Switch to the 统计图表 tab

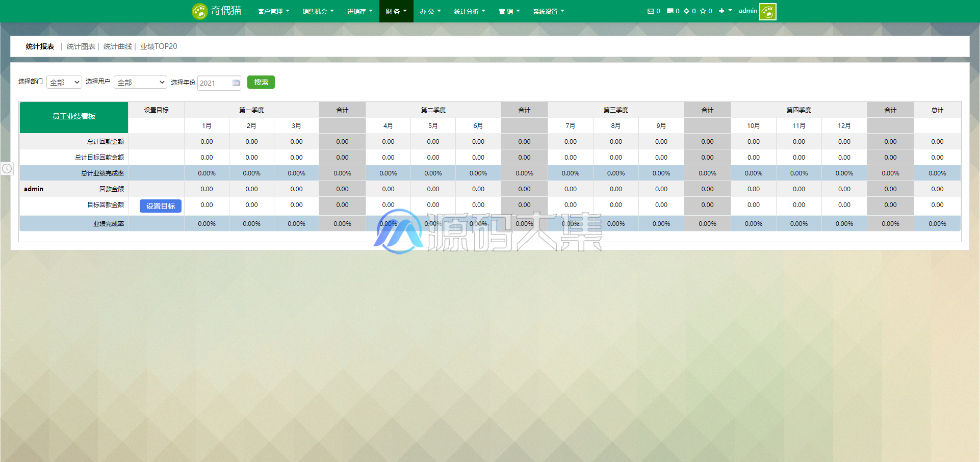pyautogui.click(x=81, y=46)
